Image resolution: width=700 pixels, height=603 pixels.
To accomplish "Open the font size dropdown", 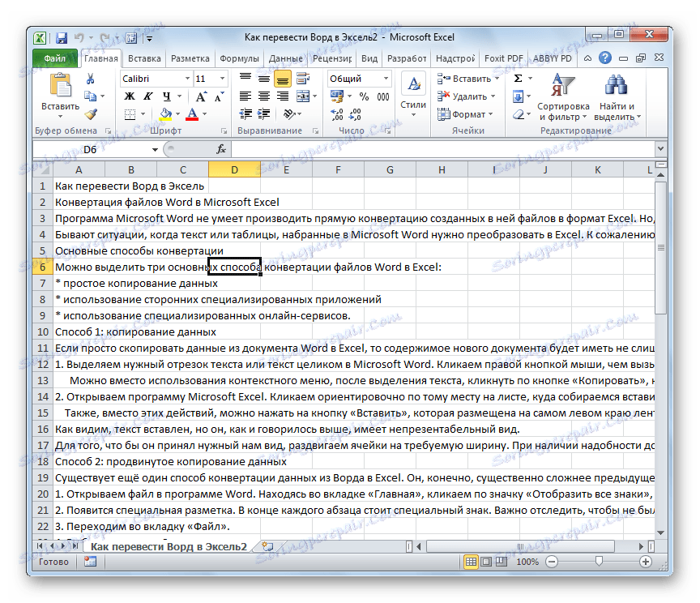I will tap(222, 79).
